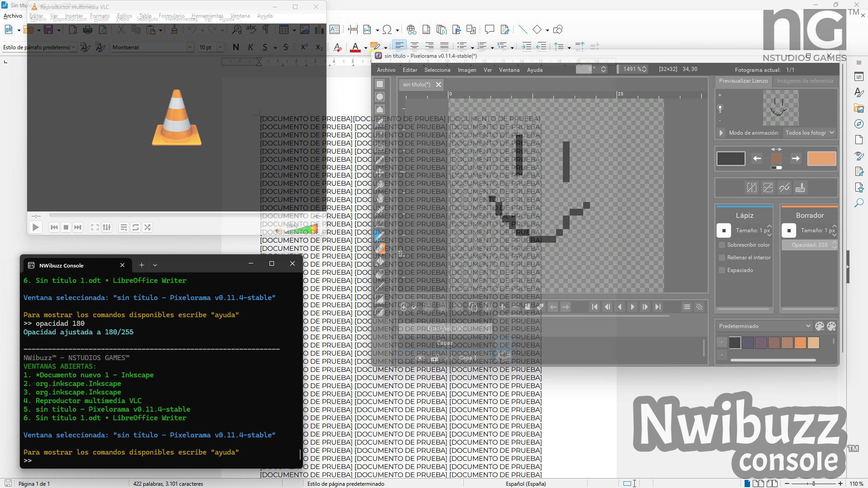The width and height of the screenshot is (868, 488).
Task: Insert a comment in Writer
Action: coord(489,30)
